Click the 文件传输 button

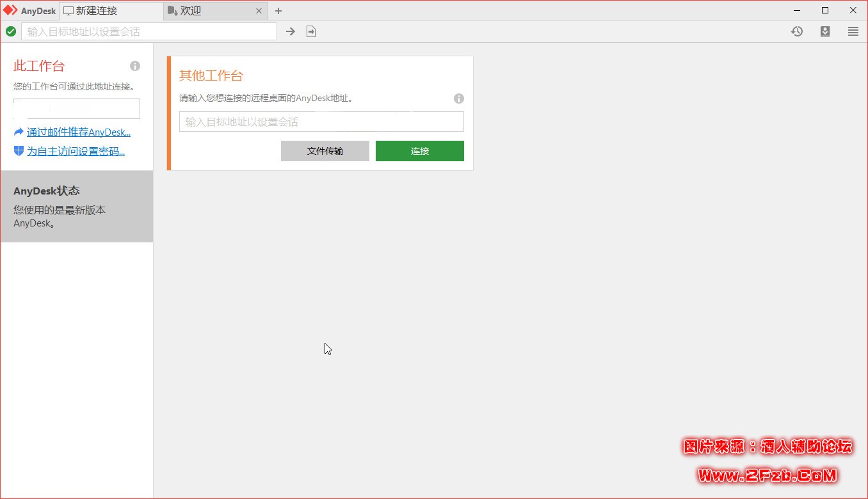[x=325, y=151]
